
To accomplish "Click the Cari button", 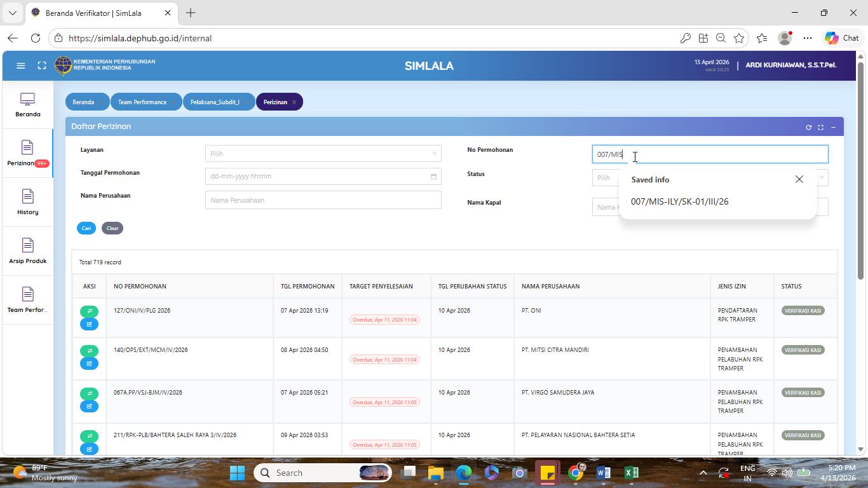I will coord(86,228).
